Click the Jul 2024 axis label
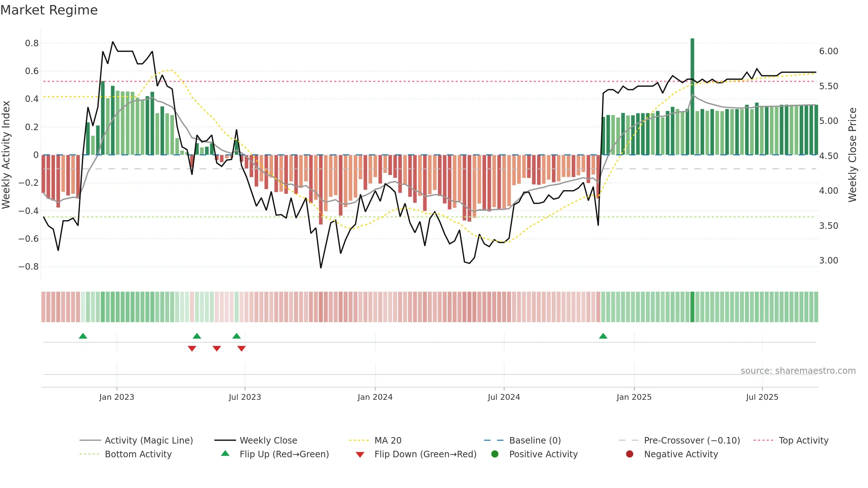This screenshot has height=488, width=868. point(504,397)
